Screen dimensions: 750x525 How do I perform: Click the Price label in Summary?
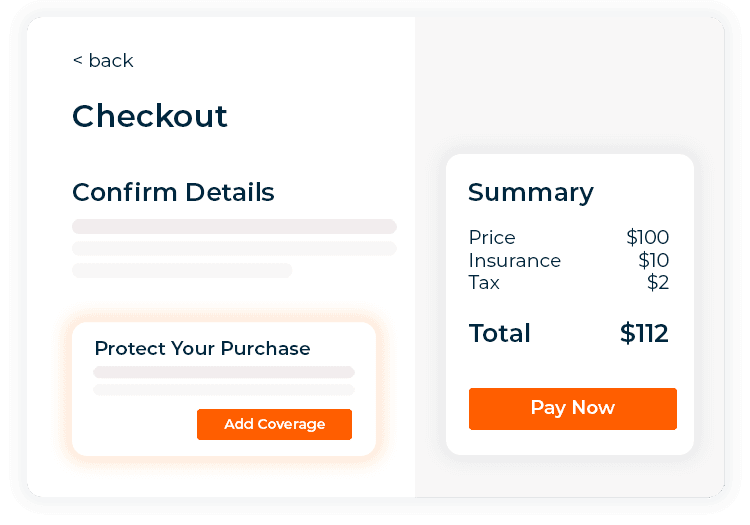[x=492, y=237]
